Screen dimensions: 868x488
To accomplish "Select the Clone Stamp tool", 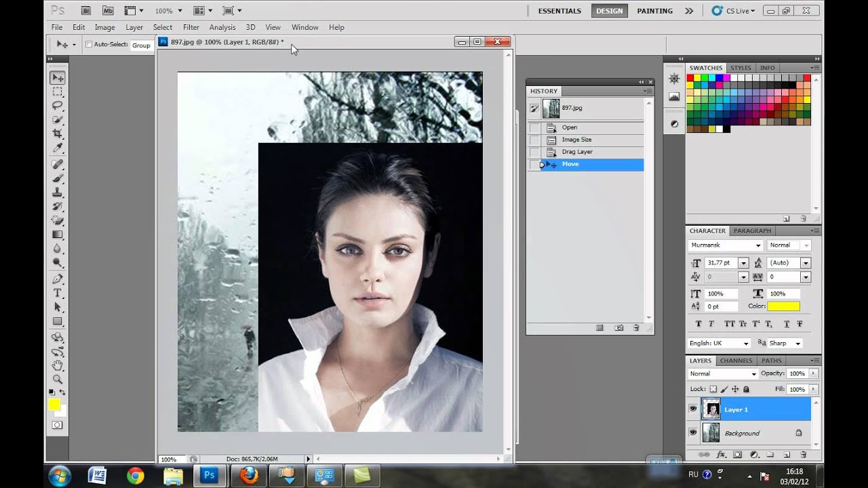I will (58, 192).
